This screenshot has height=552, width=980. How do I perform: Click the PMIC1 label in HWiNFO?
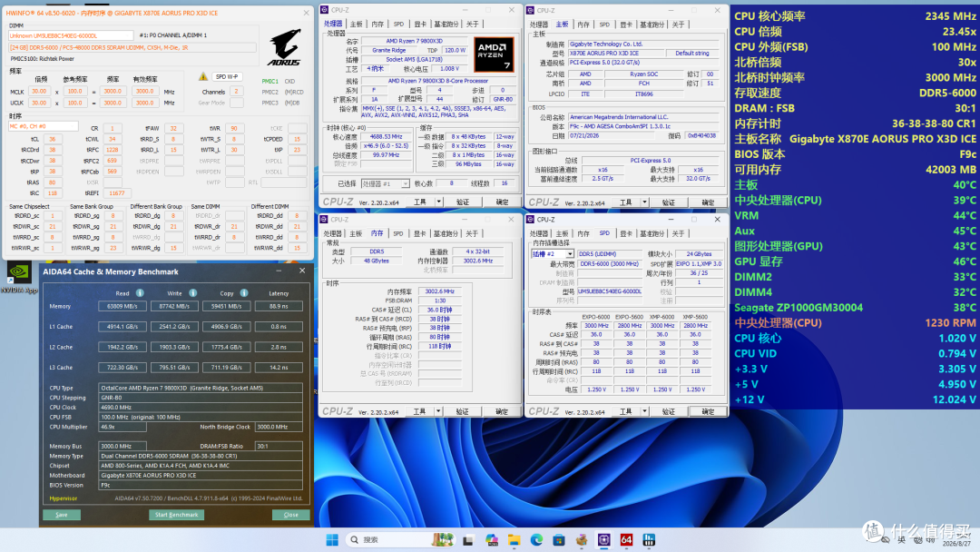tap(270, 82)
